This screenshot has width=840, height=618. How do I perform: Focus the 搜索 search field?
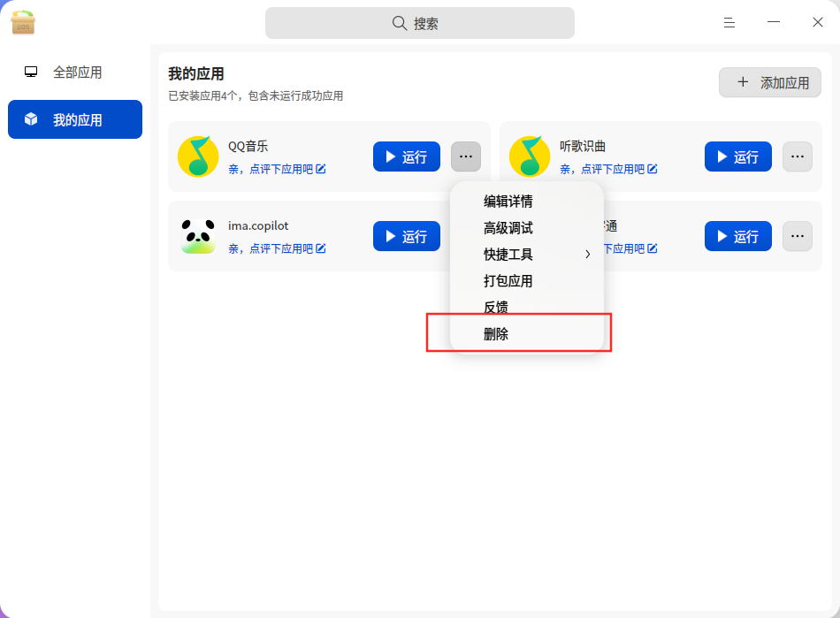pyautogui.click(x=420, y=23)
